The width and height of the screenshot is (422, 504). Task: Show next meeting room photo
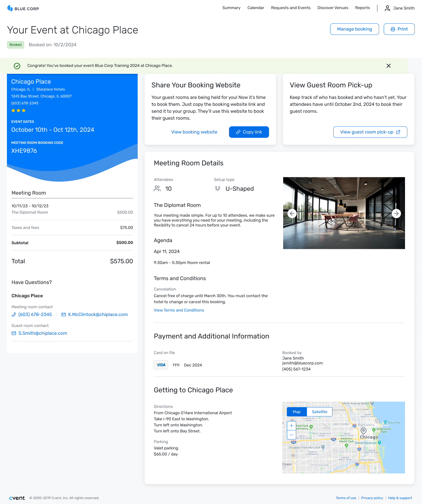396,213
